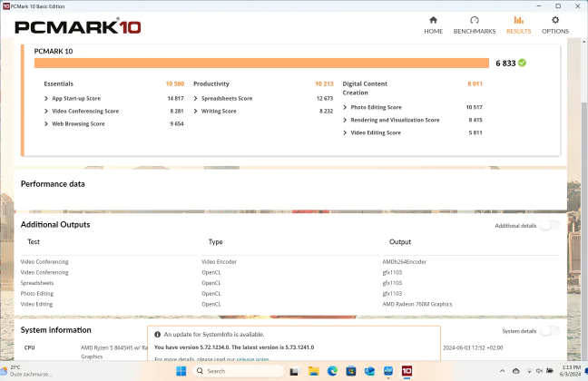Launch File Explorer from taskbar
Screen dimensions: 588x381
tap(313, 371)
